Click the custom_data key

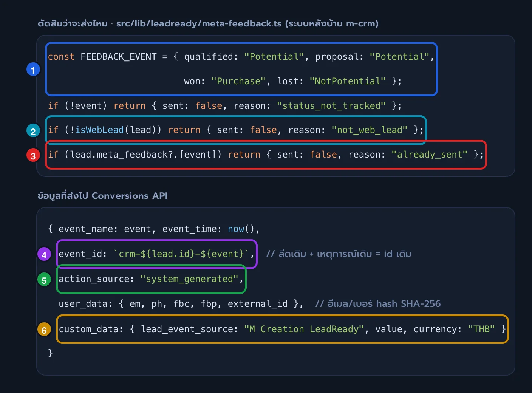[x=89, y=329]
